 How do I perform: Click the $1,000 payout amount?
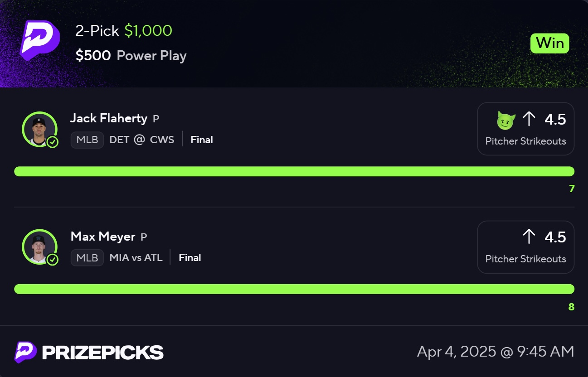click(x=148, y=31)
